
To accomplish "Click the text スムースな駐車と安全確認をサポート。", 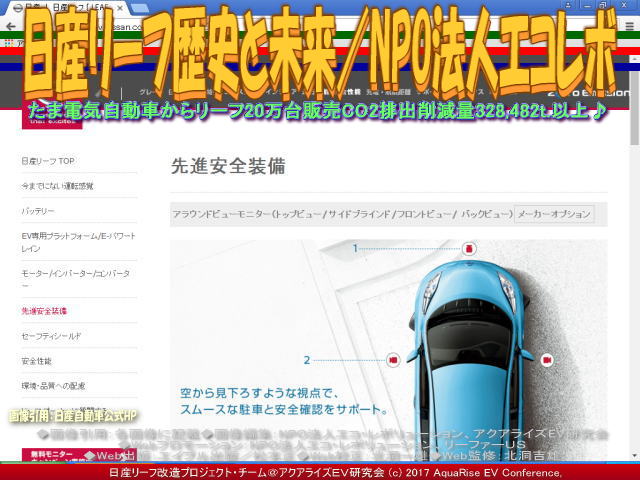I will coord(284,409).
